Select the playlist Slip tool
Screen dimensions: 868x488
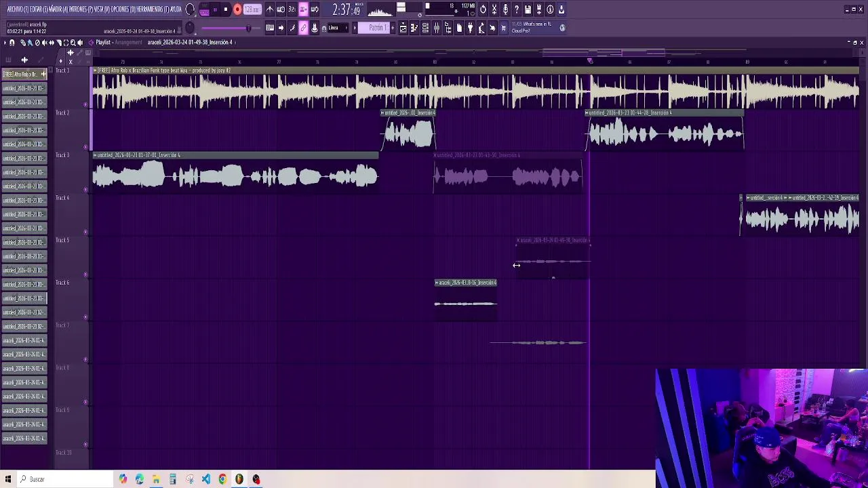(52, 43)
